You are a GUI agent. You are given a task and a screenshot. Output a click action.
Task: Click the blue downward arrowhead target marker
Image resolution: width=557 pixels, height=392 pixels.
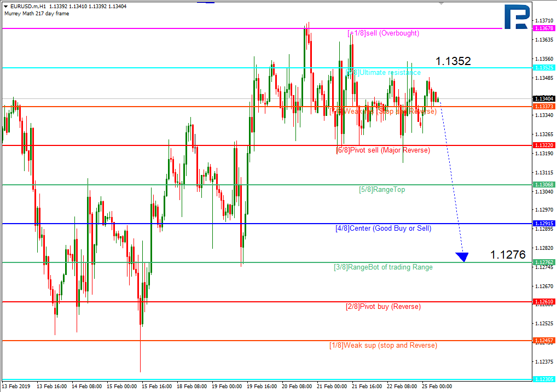(462, 257)
